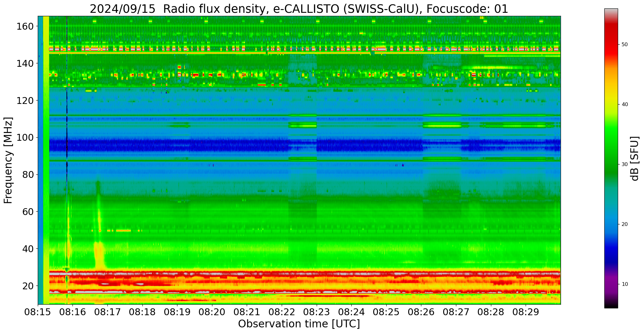Click the 08:29 time tick label
The image size is (644, 333).
(x=526, y=312)
